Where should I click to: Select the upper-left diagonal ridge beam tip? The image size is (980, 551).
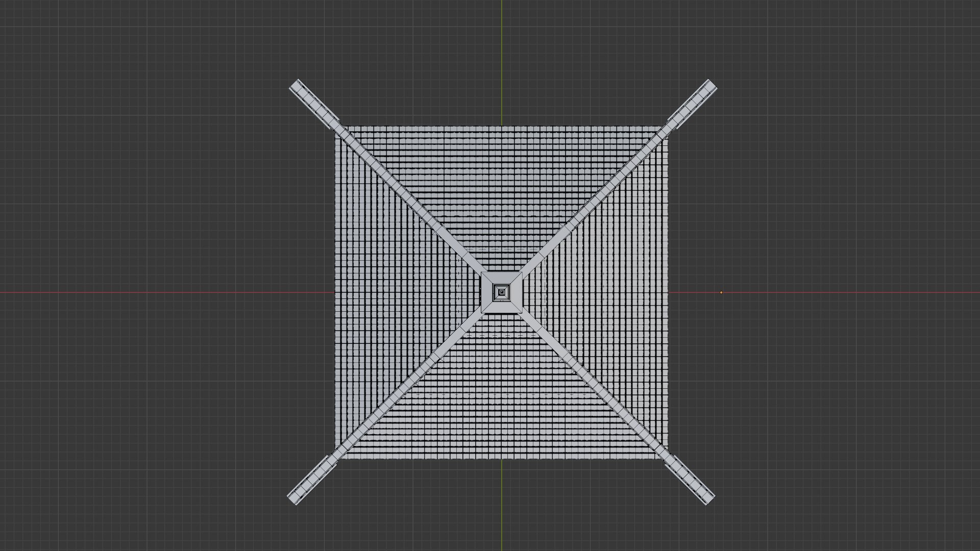[x=297, y=86]
